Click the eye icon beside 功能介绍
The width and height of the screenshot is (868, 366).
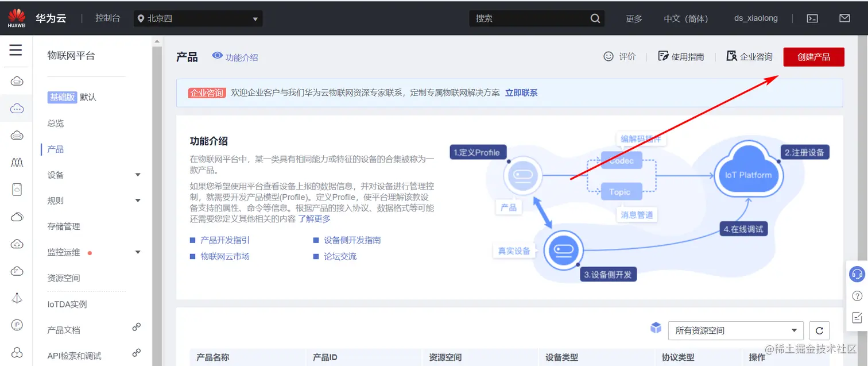click(217, 56)
